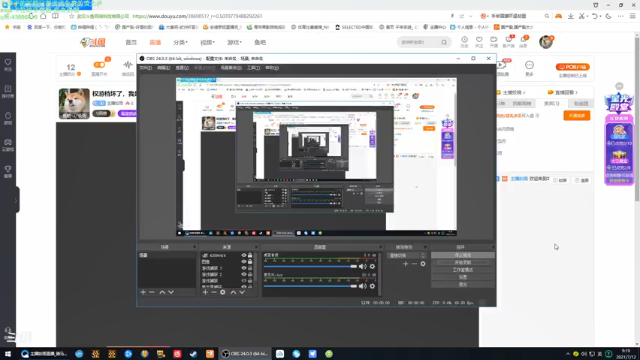The height and width of the screenshot is (360, 640).
Task: Mute the microphone speaker icon in mixer
Action: [x=362, y=286]
